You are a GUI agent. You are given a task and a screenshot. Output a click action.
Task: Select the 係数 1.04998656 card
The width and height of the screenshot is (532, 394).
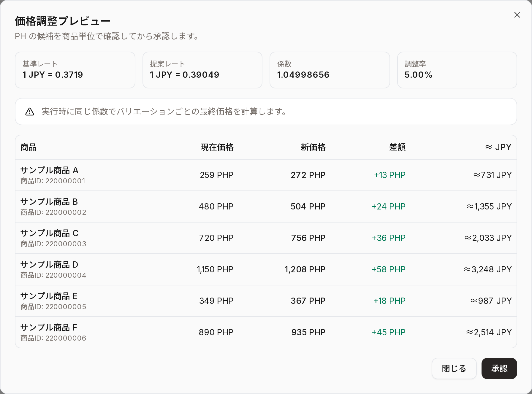click(x=330, y=70)
